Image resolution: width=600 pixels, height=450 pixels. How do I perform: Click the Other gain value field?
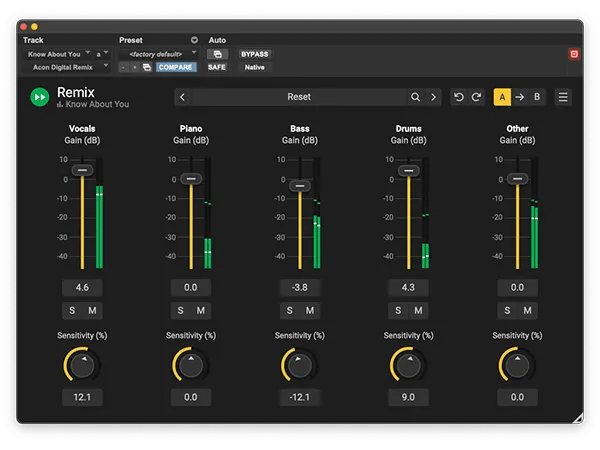click(517, 287)
